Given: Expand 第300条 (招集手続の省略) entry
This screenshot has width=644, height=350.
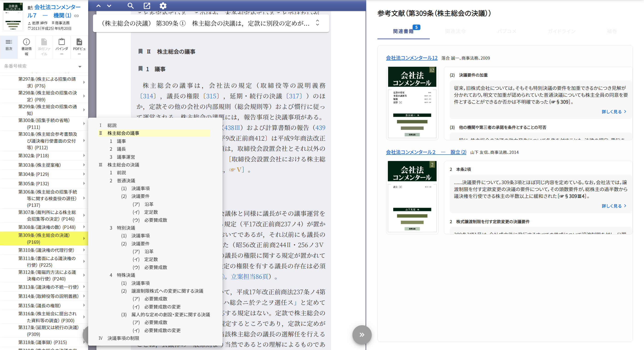Looking at the screenshot, I should click(x=84, y=123).
